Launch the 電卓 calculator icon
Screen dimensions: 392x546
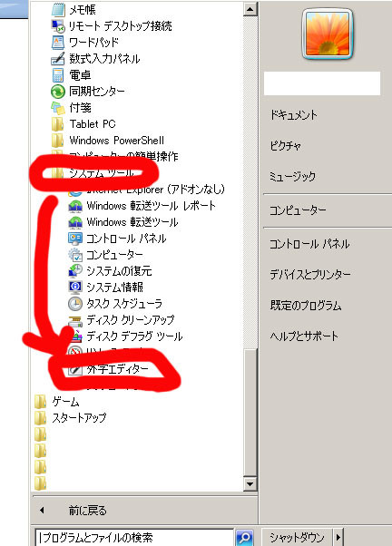tap(58, 75)
